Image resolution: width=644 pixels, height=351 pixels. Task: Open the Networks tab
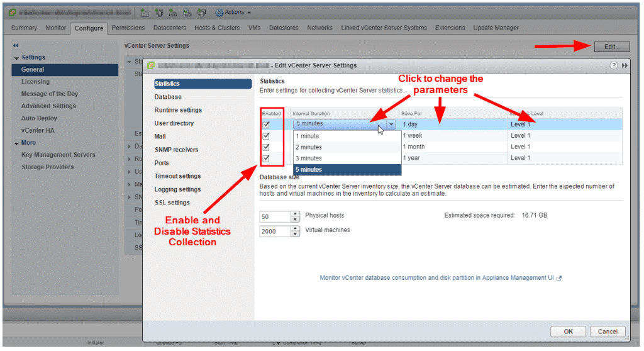(319, 28)
